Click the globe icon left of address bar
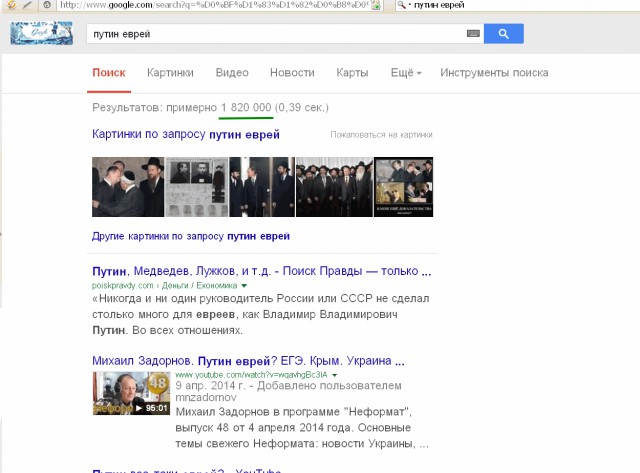Screen dimensions: 640x473 point(47,5)
